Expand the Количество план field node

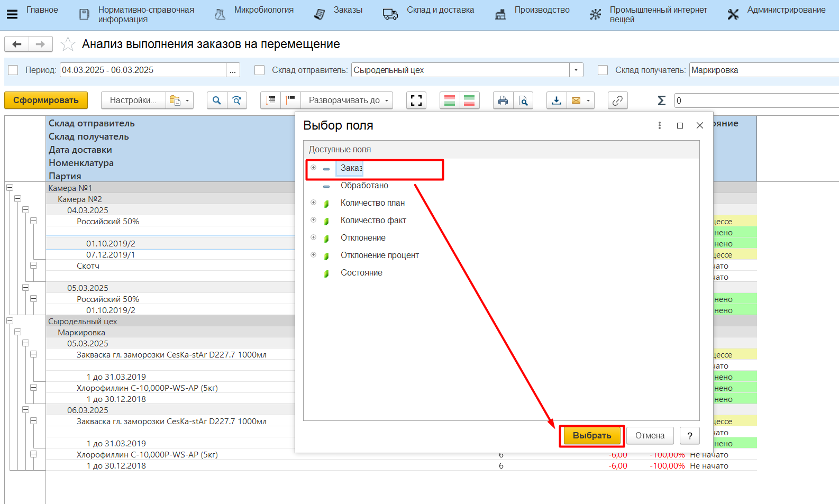[313, 203]
